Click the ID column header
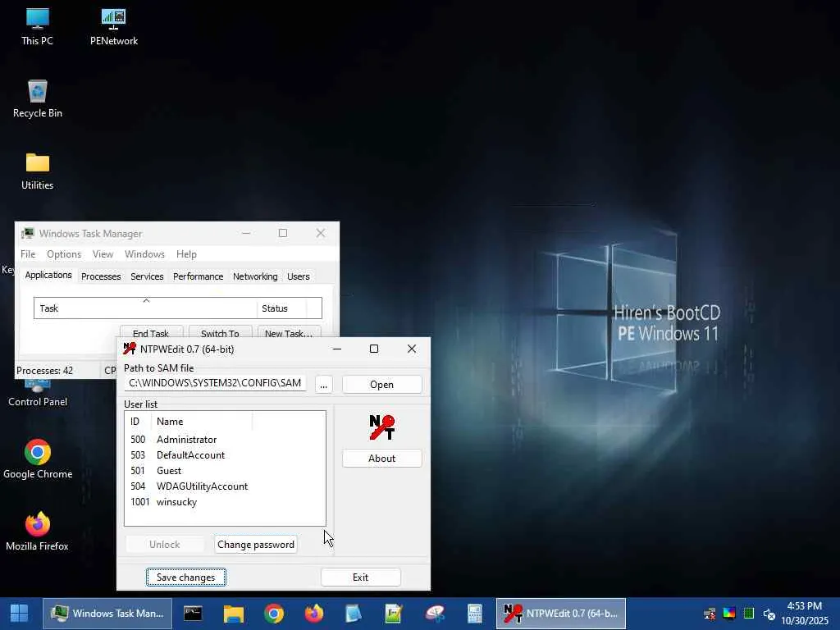Viewport: 840px width, 630px height. click(x=138, y=422)
